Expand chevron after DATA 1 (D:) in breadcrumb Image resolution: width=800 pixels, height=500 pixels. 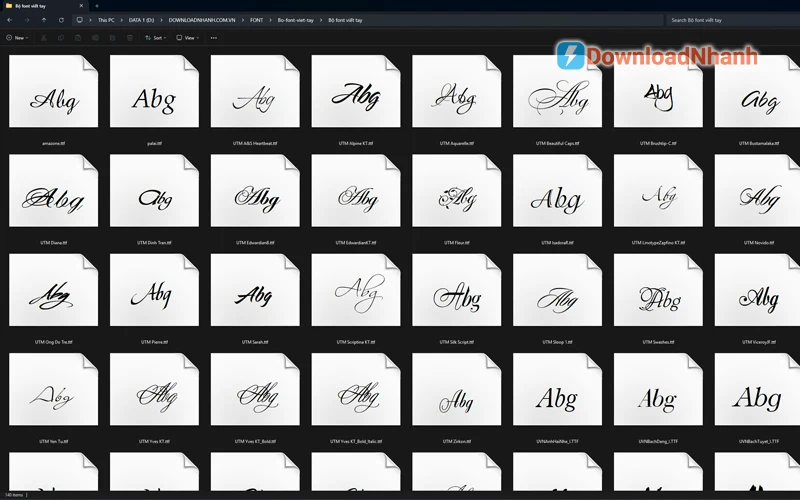[161, 20]
